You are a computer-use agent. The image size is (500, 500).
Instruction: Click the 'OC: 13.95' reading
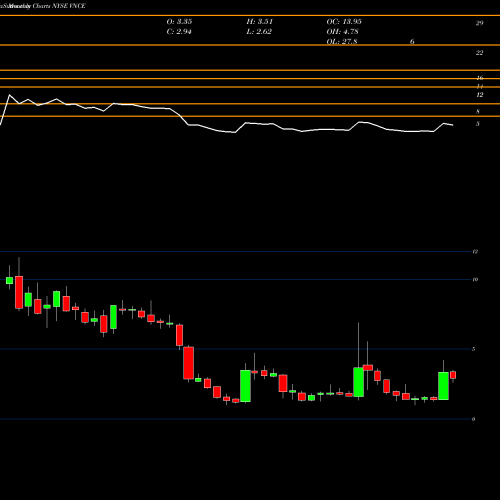pos(344,22)
